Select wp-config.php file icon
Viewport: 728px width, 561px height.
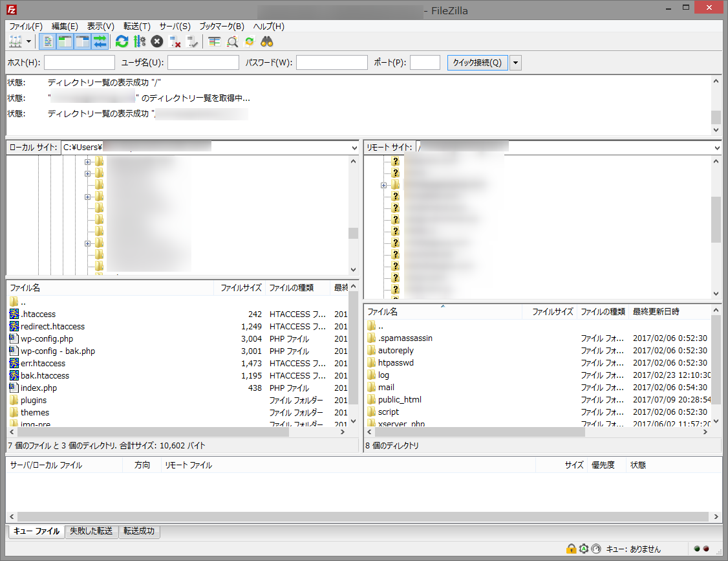[14, 338]
